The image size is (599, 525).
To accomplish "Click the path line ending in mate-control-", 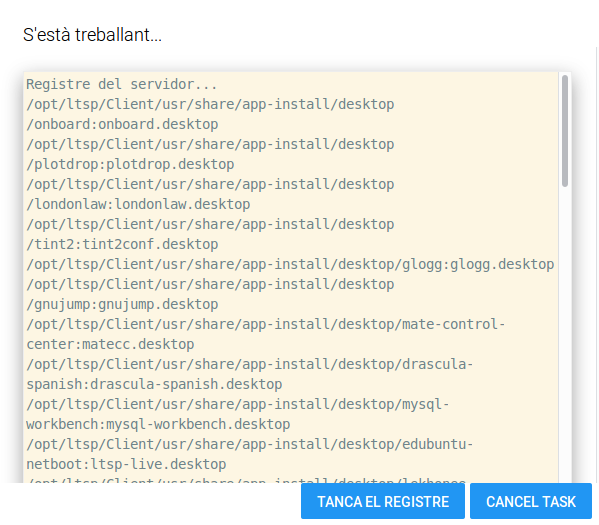I will coord(266,324).
